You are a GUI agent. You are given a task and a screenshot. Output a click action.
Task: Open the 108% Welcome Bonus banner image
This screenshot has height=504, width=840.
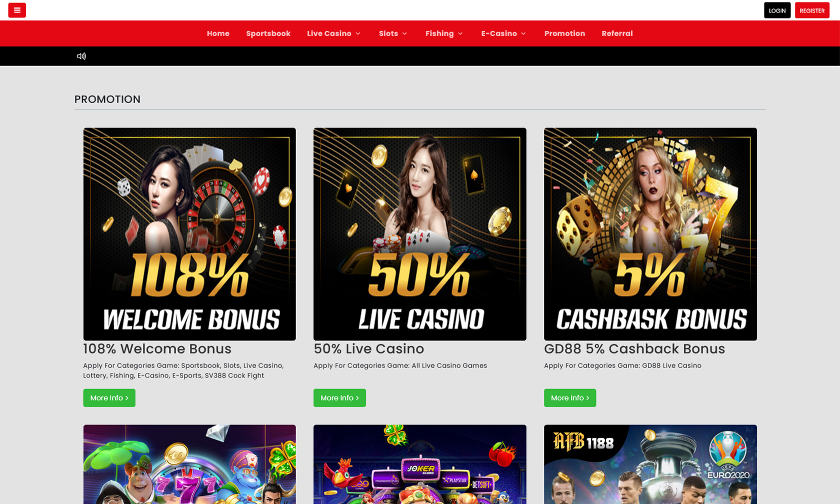pyautogui.click(x=189, y=234)
